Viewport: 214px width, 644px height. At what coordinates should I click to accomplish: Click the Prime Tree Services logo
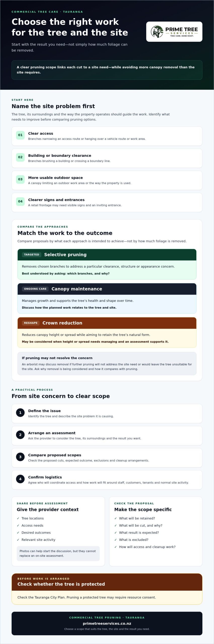[x=174, y=32]
